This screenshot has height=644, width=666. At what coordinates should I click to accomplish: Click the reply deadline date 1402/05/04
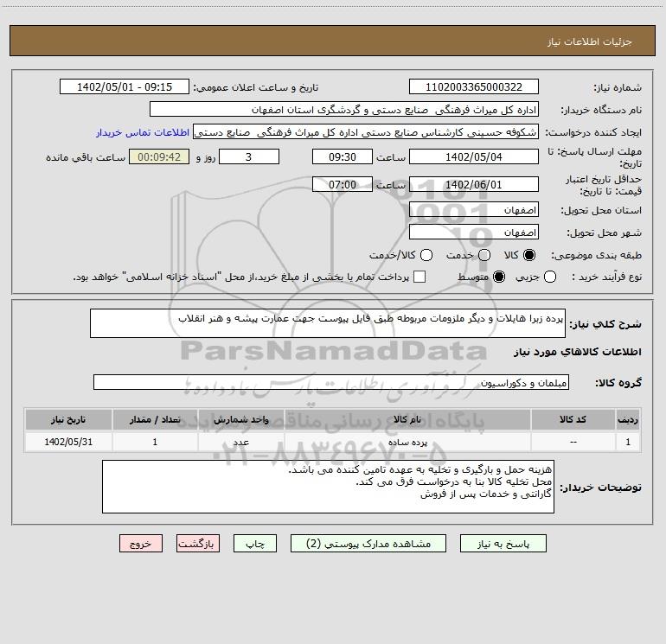pos(474,156)
